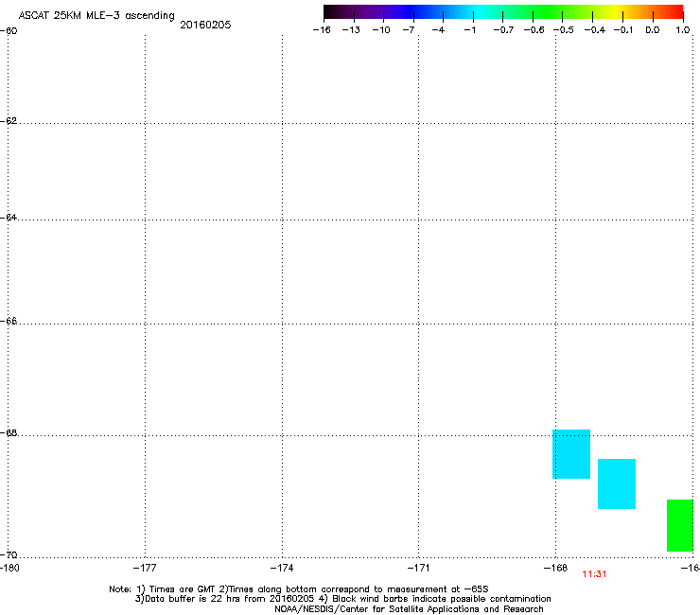Viewport: 700px width, 615px height.
Task: Select the cyan data block touching the -68 latitude line
Action: coord(571,454)
